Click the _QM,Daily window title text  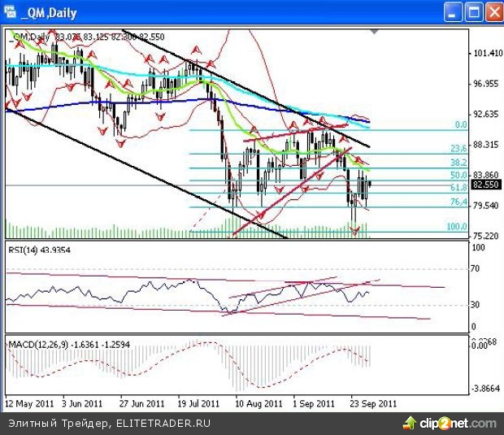click(47, 11)
